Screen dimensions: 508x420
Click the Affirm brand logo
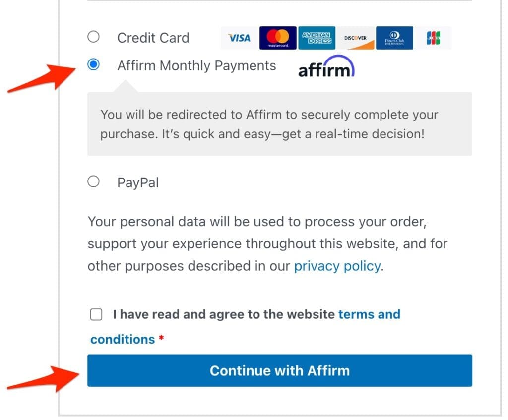coord(326,66)
